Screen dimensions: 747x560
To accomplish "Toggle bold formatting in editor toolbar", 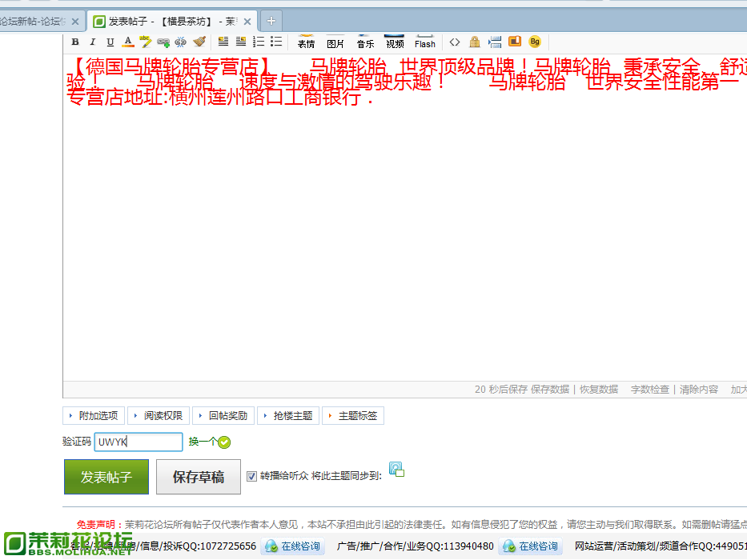I will (75, 42).
